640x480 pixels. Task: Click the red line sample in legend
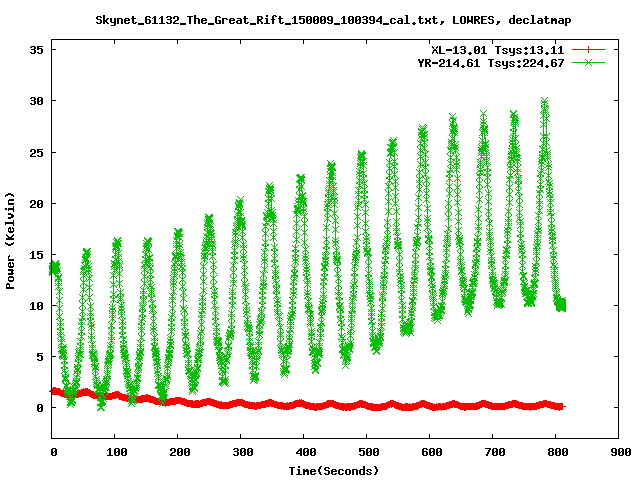click(x=590, y=49)
